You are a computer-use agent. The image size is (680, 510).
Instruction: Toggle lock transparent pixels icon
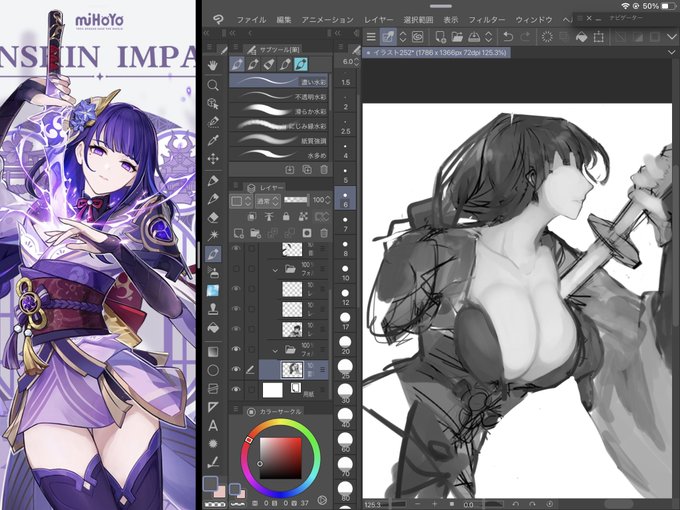click(303, 216)
